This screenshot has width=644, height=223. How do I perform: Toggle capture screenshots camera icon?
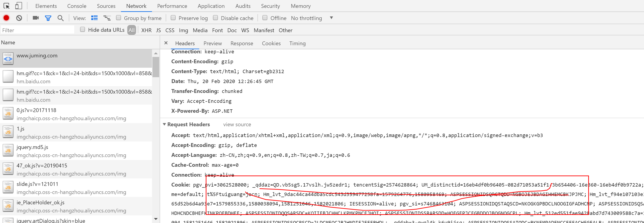[x=36, y=18]
